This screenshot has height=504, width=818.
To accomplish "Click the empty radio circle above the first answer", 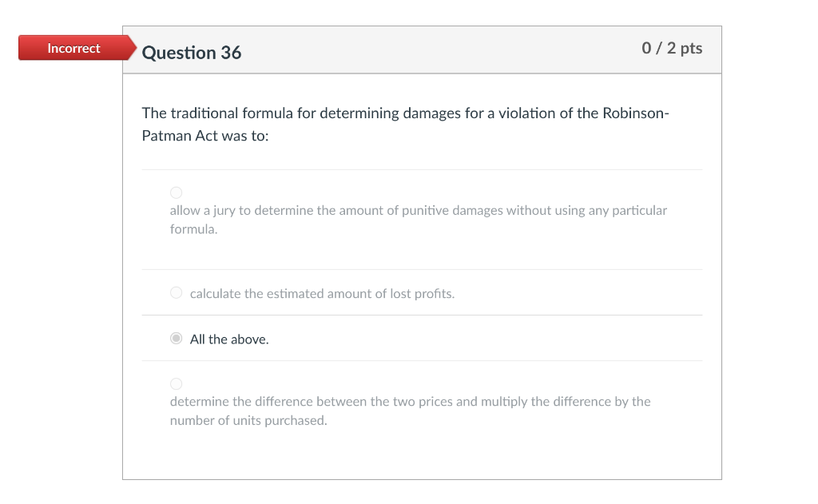I will (x=176, y=192).
